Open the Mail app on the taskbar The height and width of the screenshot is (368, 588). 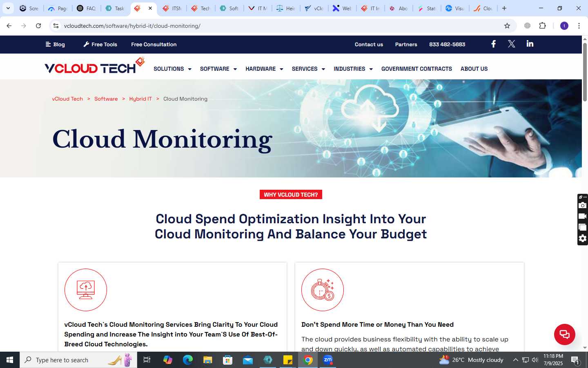[247, 360]
